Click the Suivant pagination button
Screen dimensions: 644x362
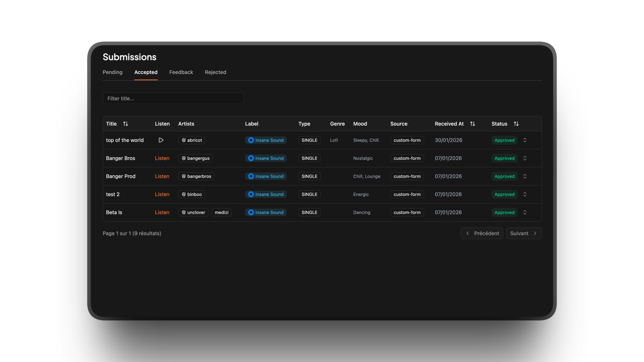pos(524,233)
